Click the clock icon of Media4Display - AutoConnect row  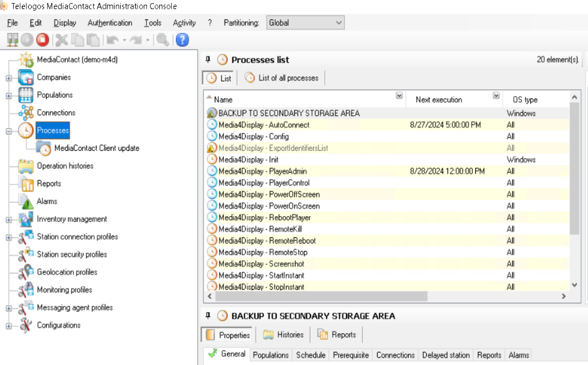212,125
